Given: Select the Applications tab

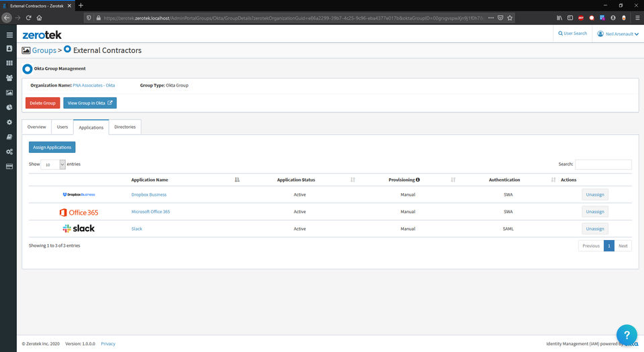Looking at the screenshot, I should tap(91, 127).
